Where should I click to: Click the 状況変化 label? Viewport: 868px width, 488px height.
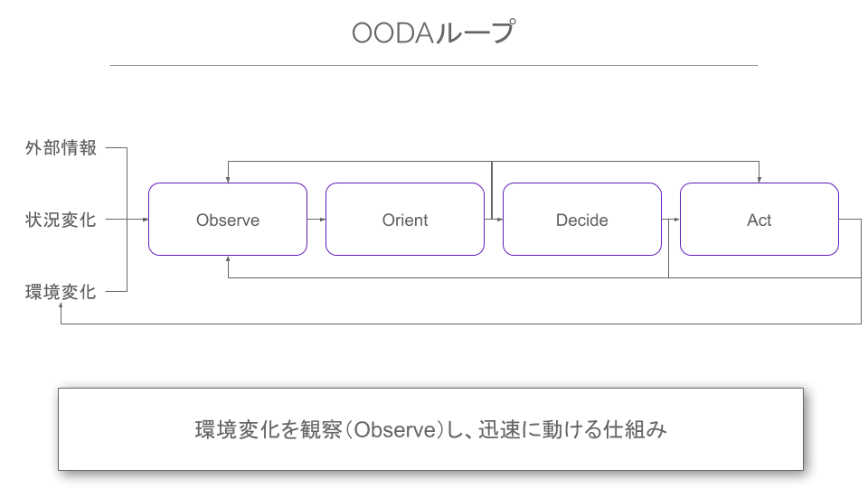point(61,220)
